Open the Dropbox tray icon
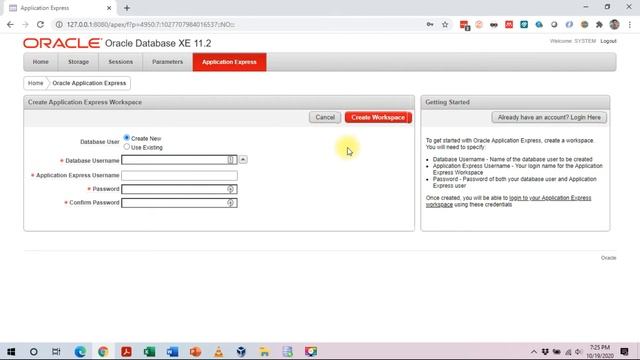 pos(545,352)
